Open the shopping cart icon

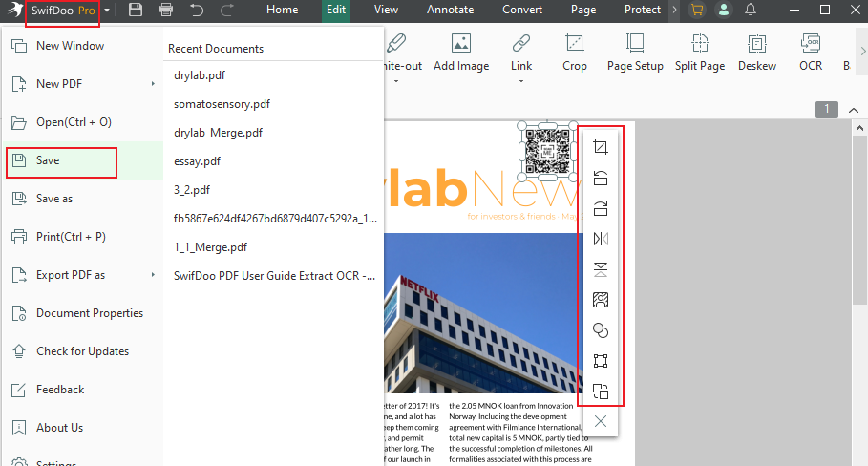point(697,10)
